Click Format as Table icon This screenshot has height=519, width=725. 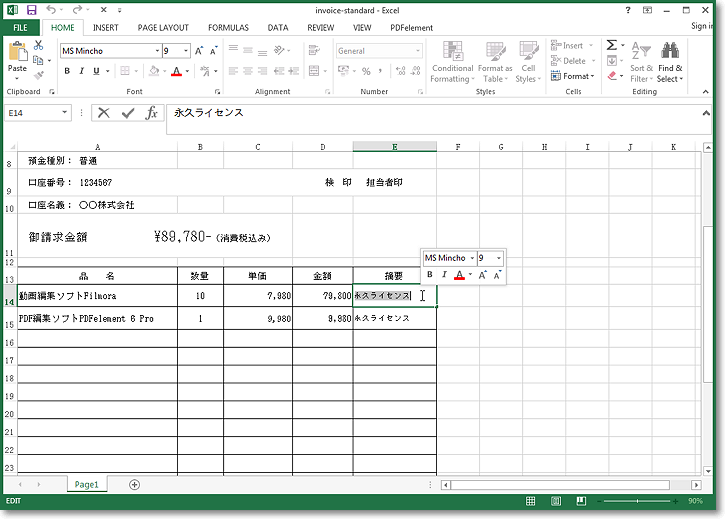pos(495,51)
